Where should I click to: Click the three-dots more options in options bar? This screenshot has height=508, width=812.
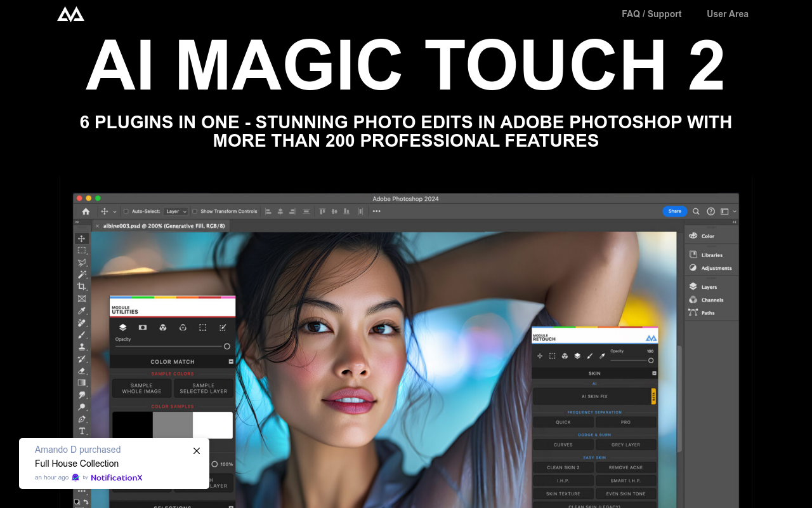coord(376,211)
